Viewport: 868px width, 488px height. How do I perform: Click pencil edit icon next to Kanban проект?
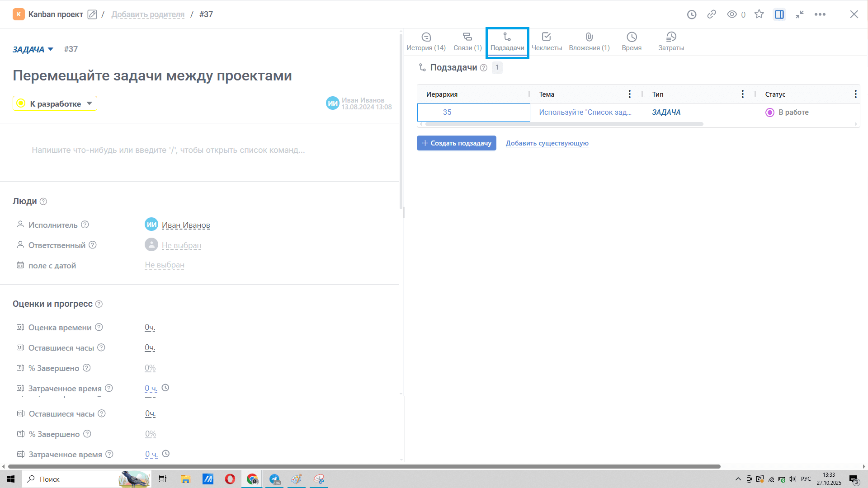[92, 14]
